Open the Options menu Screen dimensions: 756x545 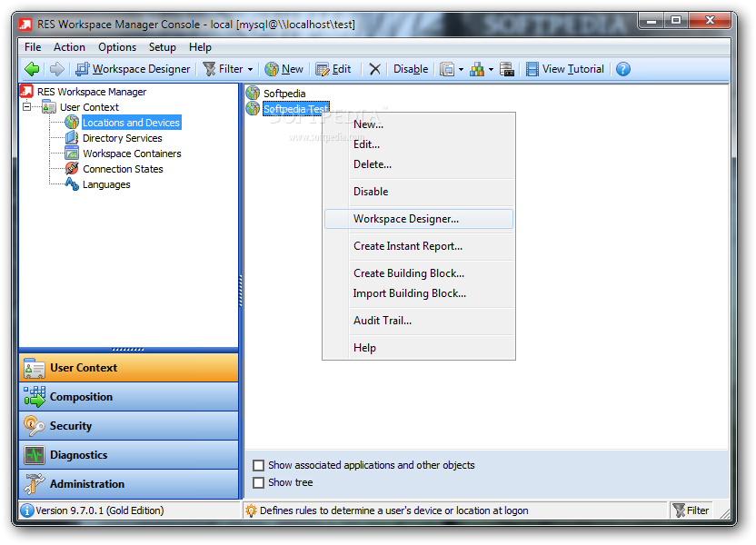point(117,47)
